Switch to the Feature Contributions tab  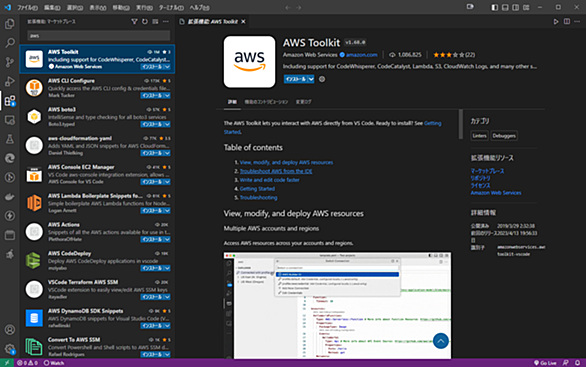[x=266, y=102]
